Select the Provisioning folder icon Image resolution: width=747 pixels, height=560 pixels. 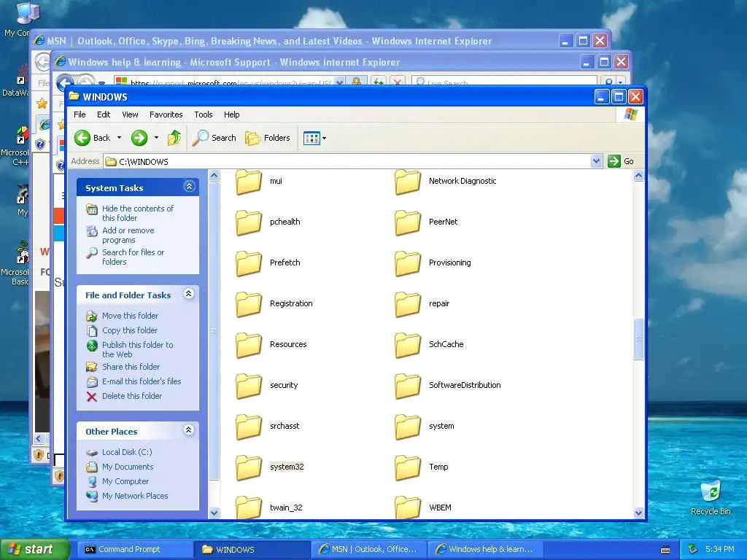408,263
